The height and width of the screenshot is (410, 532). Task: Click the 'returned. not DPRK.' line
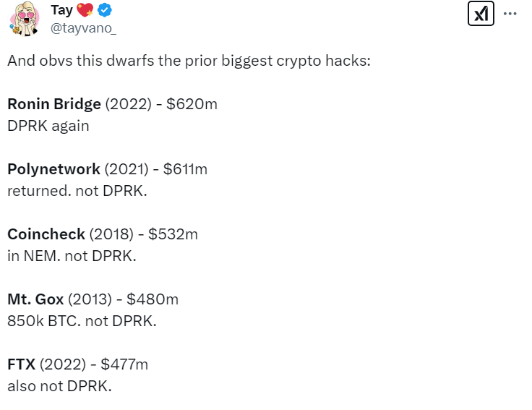pos(77,191)
